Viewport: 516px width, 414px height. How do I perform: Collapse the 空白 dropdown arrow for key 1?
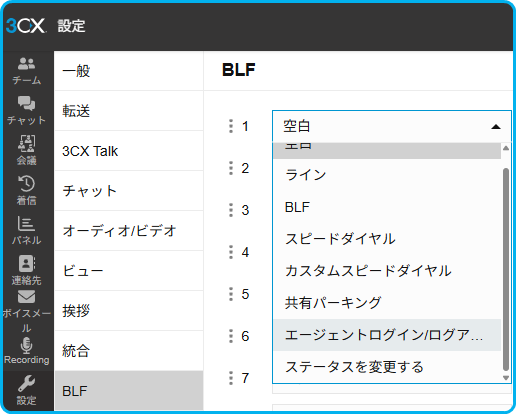pyautogui.click(x=496, y=127)
